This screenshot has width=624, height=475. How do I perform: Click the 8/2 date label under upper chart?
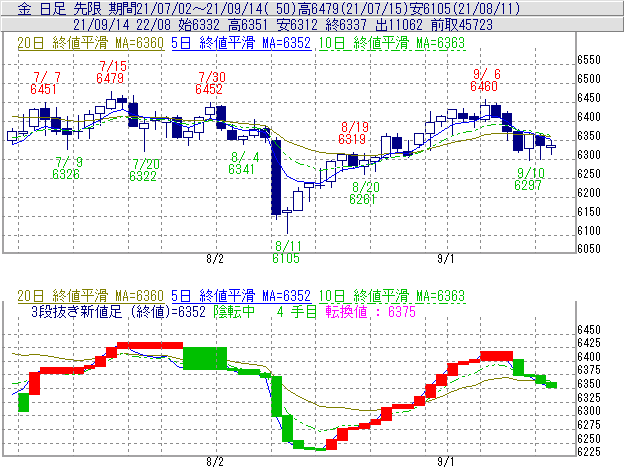(x=215, y=259)
